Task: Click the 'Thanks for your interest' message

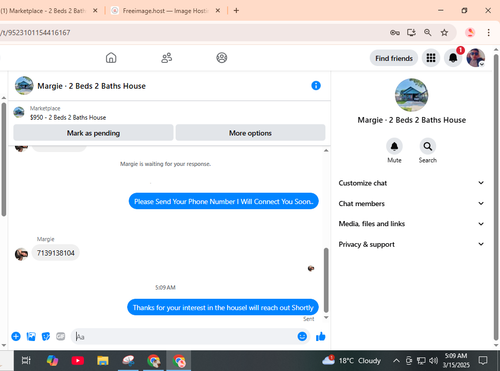Action: 223,307
